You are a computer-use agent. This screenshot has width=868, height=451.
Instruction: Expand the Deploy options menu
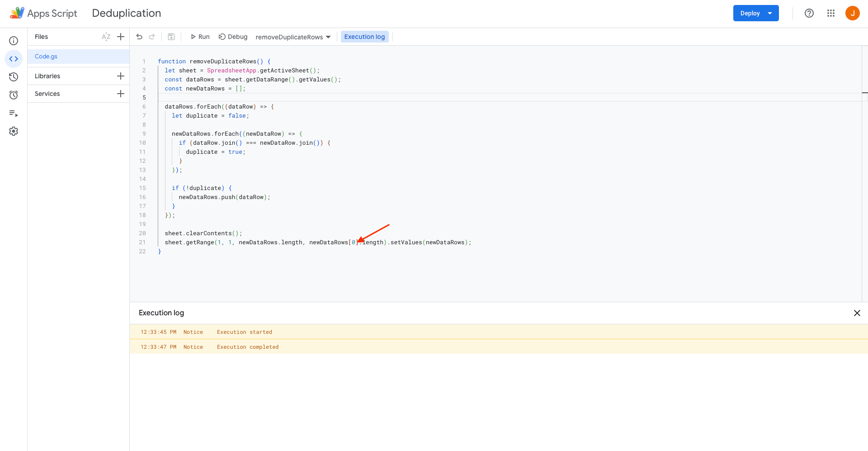[x=771, y=13]
